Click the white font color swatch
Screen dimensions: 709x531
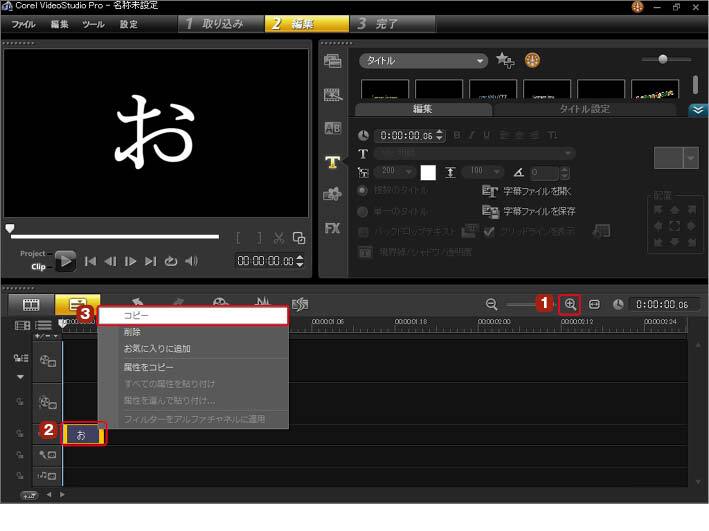[428, 172]
